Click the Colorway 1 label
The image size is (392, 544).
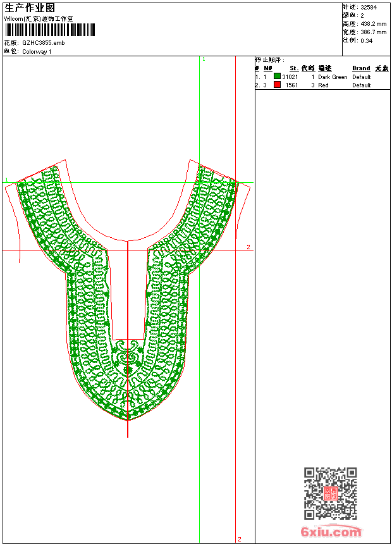point(37,52)
